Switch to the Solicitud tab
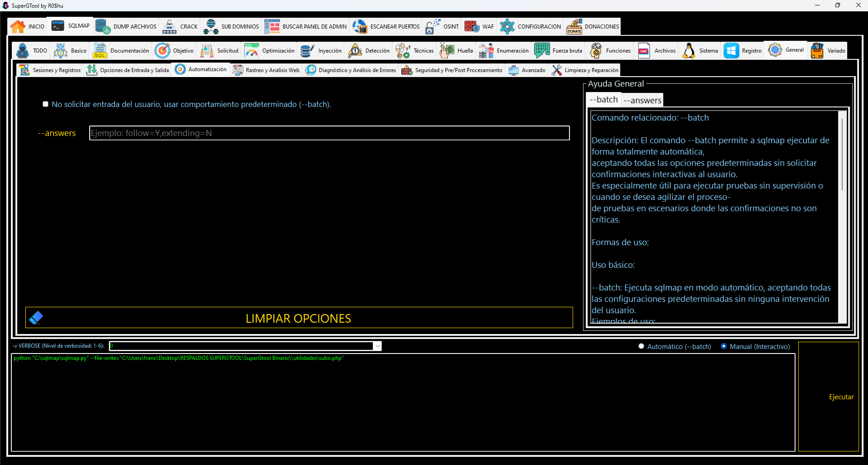868x465 pixels. coord(219,50)
